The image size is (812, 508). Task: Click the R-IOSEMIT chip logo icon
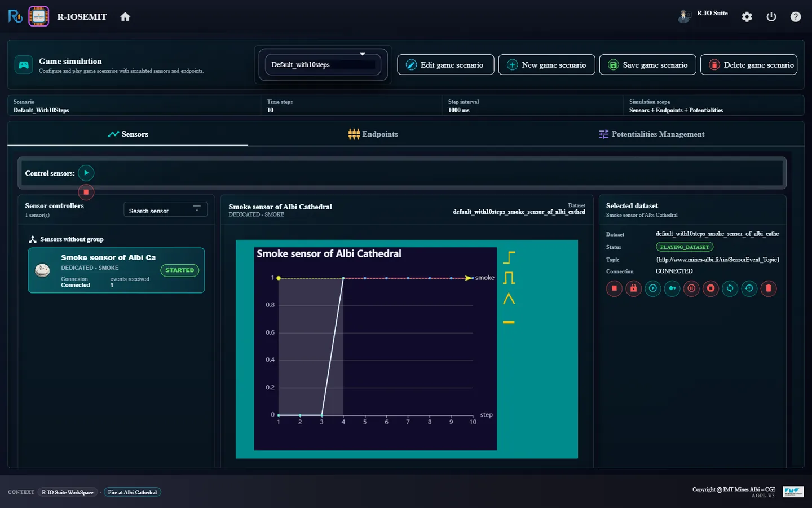[39, 16]
